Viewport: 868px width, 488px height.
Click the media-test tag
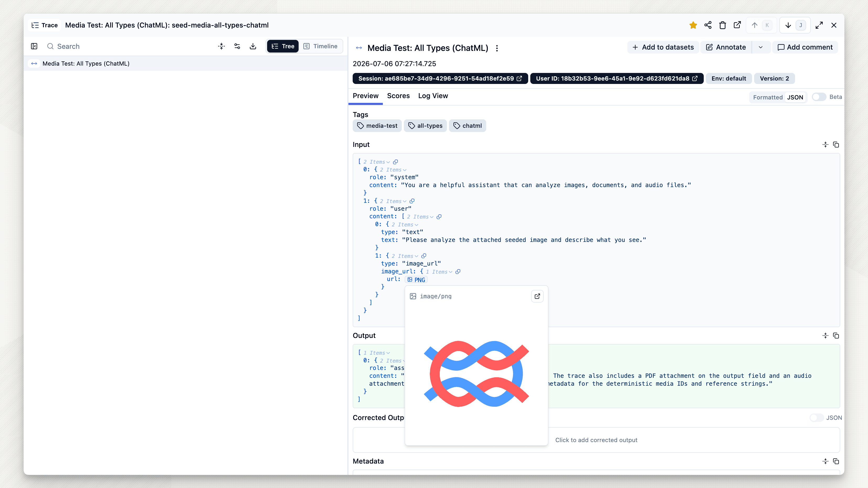coord(377,126)
